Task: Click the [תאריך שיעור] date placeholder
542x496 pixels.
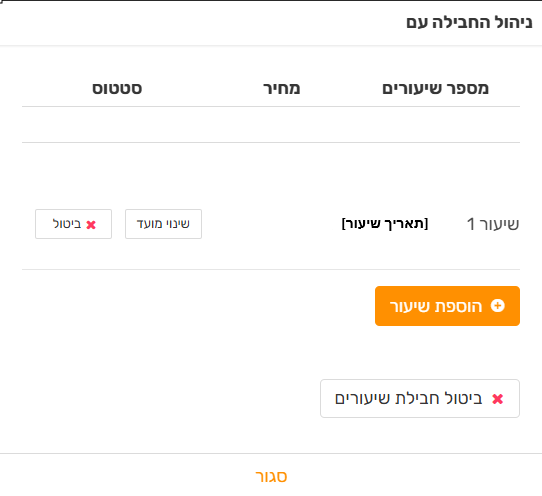Action: point(385,224)
